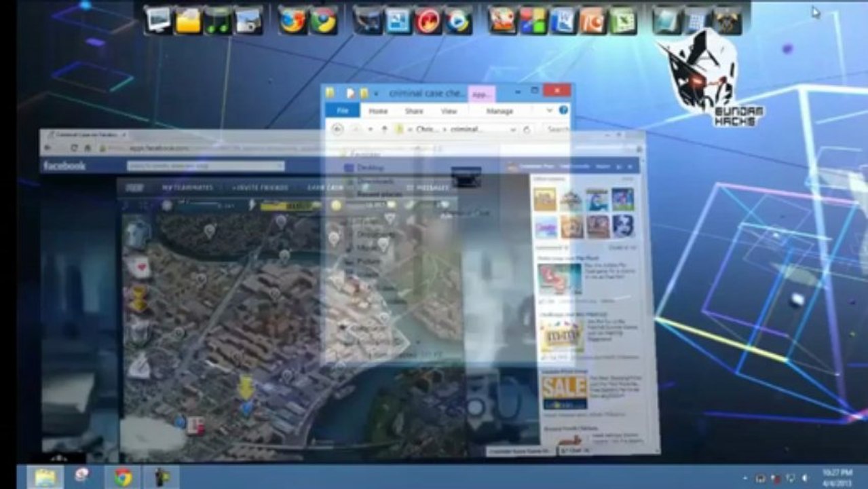Open the dark figure taskbar app
Screen dimensions: 868x489
coord(160,477)
